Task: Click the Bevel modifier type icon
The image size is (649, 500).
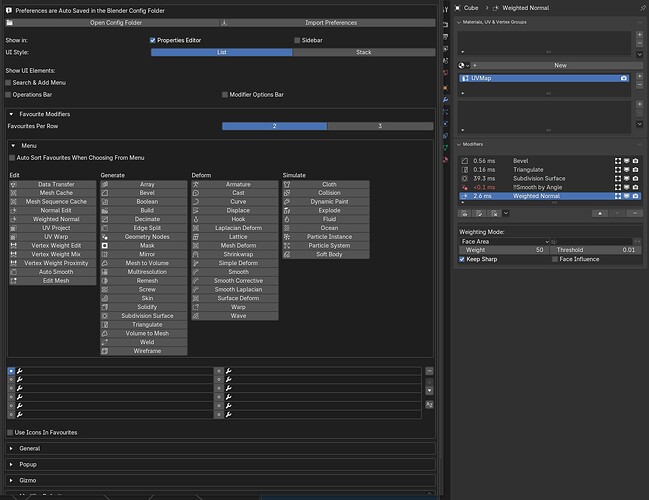Action: pos(465,161)
